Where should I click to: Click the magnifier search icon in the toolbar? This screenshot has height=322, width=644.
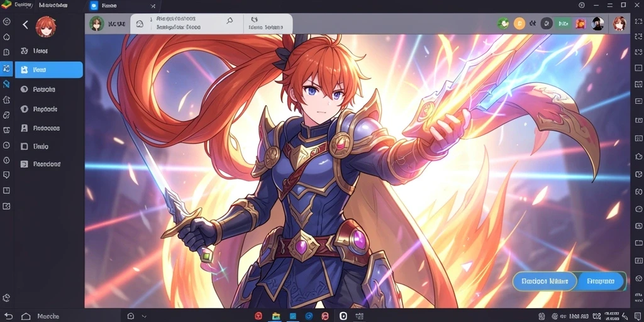(x=230, y=21)
